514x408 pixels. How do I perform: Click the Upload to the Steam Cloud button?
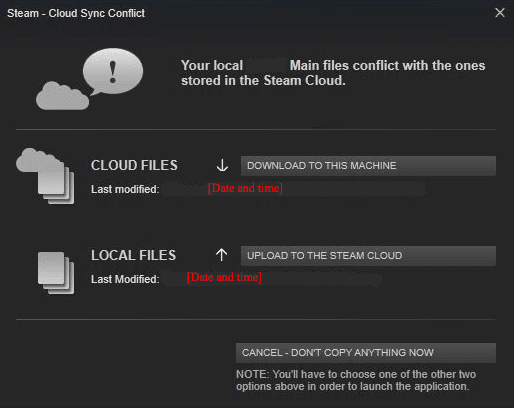coord(368,256)
